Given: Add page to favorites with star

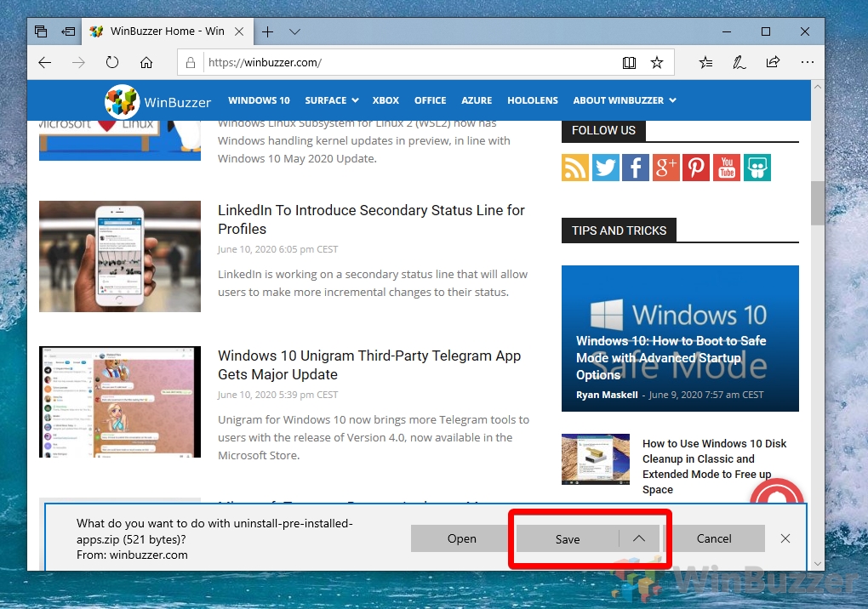Looking at the screenshot, I should (657, 62).
